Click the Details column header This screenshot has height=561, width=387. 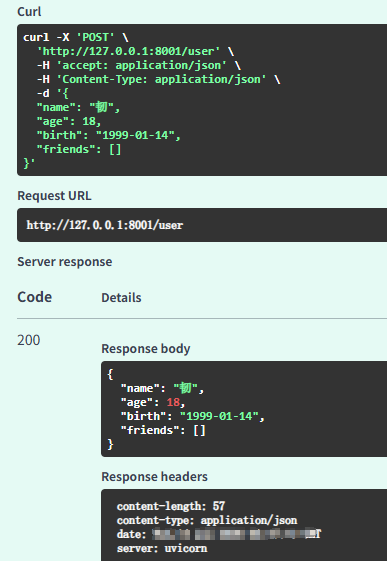click(x=121, y=298)
